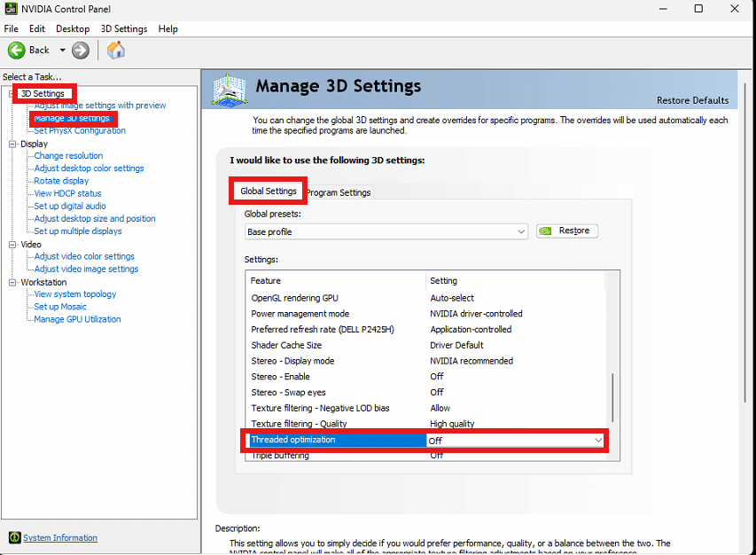Click the Forward arrow icon in toolbar
This screenshot has width=756, height=555.
tap(81, 51)
